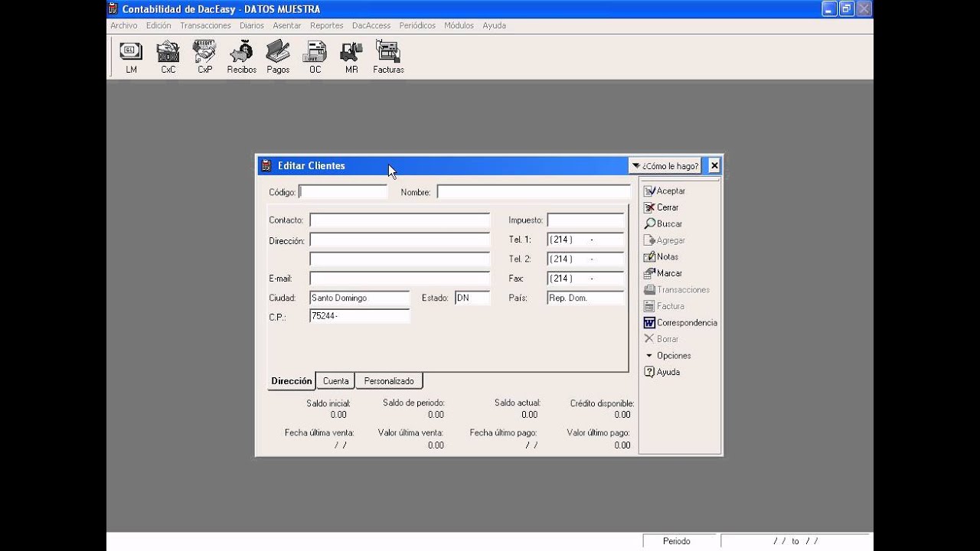
Task: Open the CxP toolbar icon
Action: click(204, 57)
